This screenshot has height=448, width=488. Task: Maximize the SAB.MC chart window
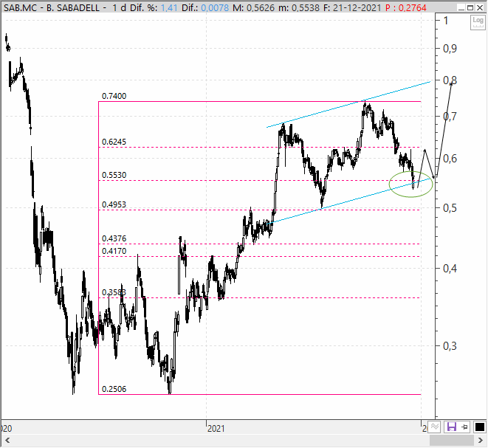(470, 7)
